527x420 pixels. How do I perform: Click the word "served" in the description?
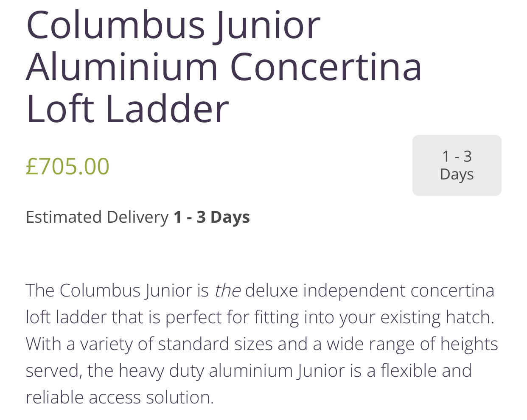[54, 371]
